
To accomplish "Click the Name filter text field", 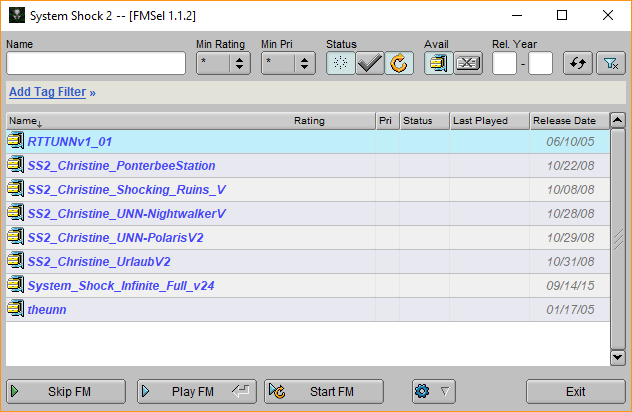I will 96,63.
